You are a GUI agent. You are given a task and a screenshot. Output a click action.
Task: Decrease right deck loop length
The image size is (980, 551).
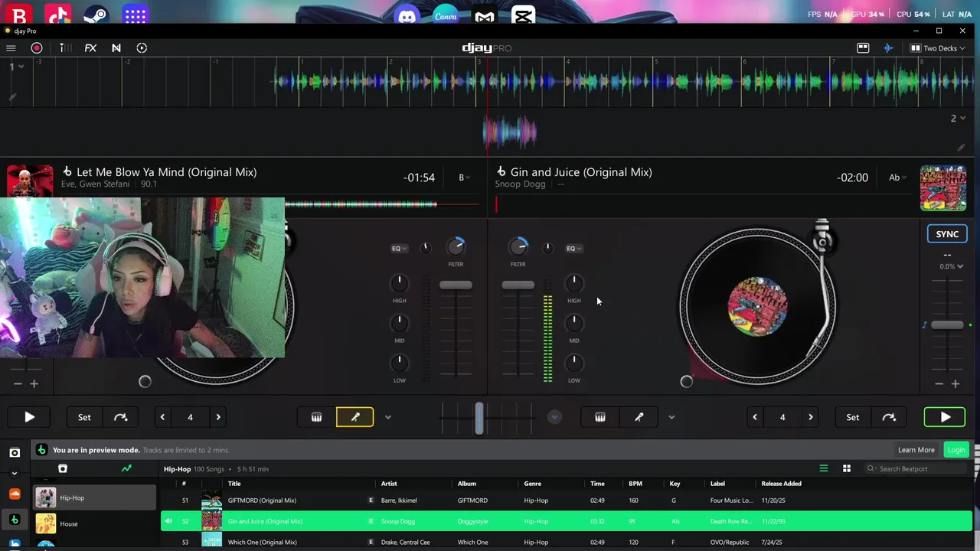click(755, 417)
